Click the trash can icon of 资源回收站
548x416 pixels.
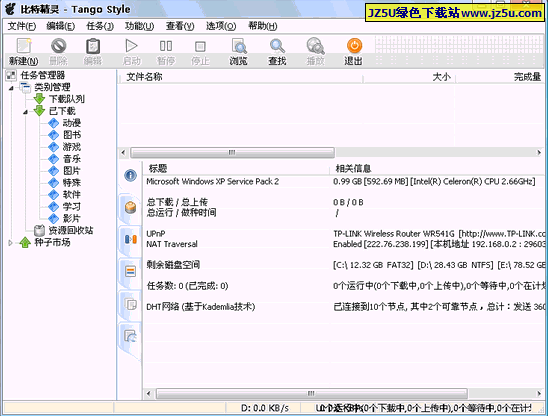[x=39, y=230]
